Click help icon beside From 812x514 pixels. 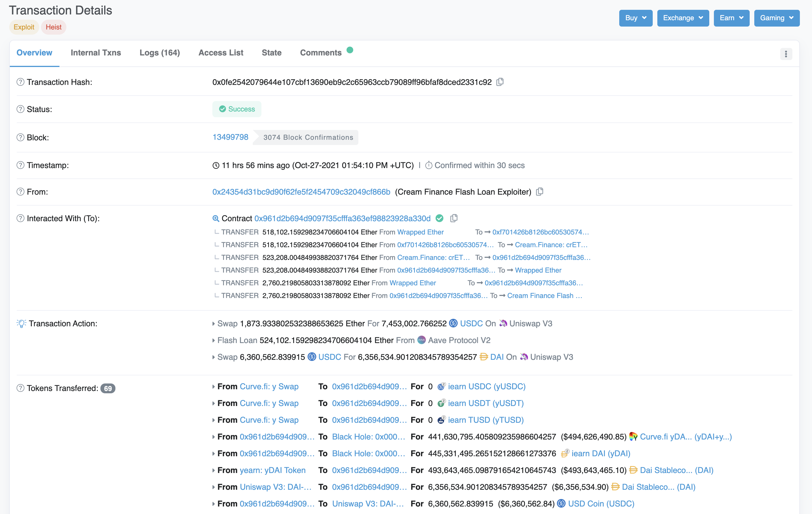point(20,192)
